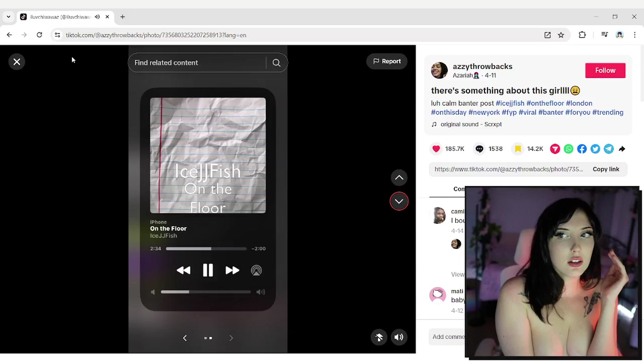Open the #icejjfish hashtag
Viewport: 644px width, 362px height.
[510, 103]
